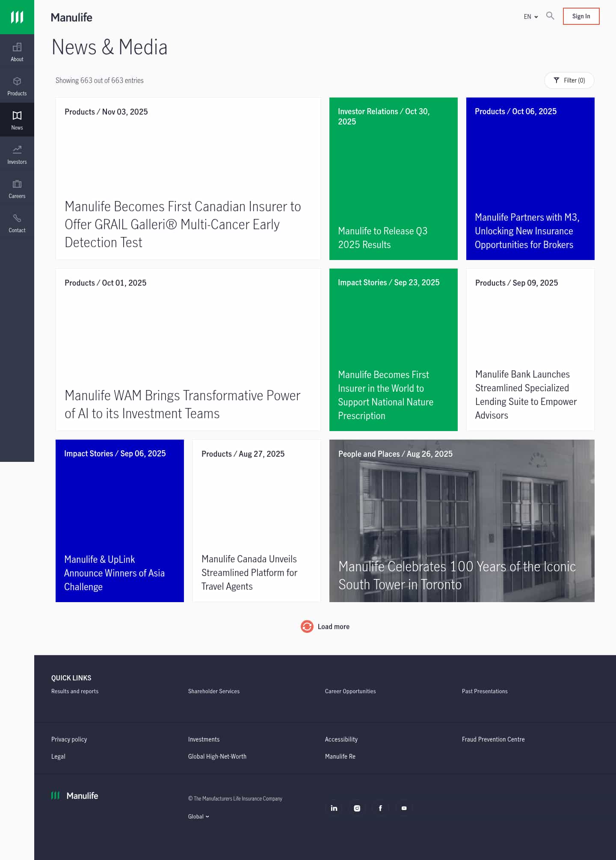This screenshot has width=616, height=860.
Task: Open the Products sidebar item
Action: (x=17, y=86)
